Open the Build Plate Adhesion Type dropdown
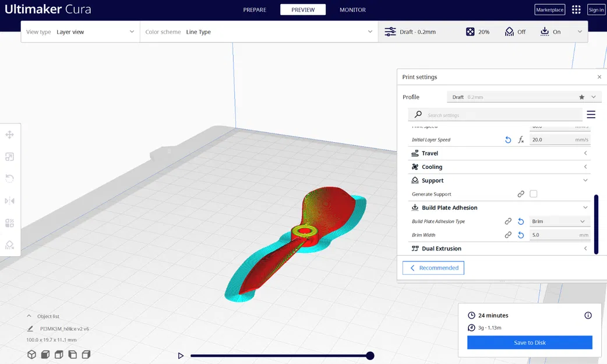Screen dimensions: 607x364 [559, 221]
